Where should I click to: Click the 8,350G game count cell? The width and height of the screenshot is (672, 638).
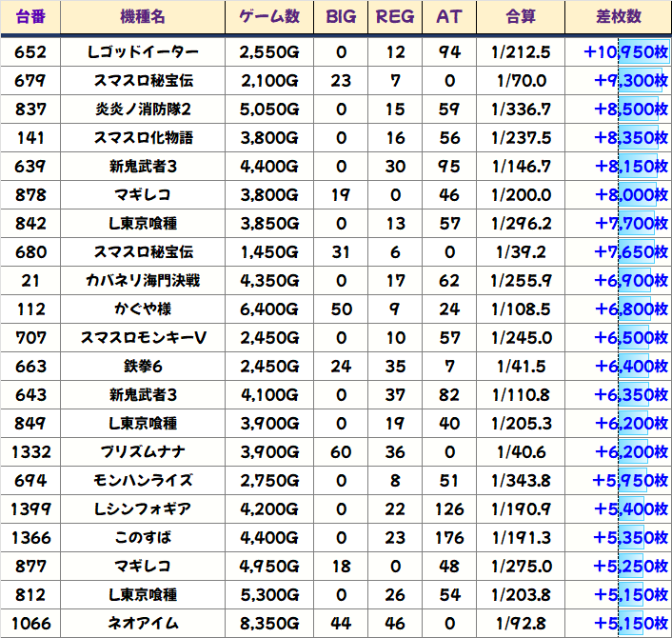tap(269, 623)
